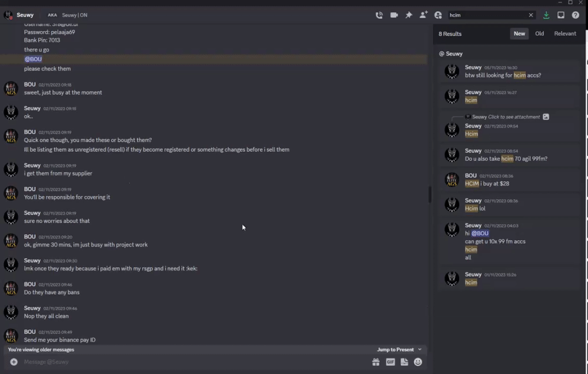588x374 pixels.
Task: Click message 'Send me your binance pay ID'
Action: [59, 340]
